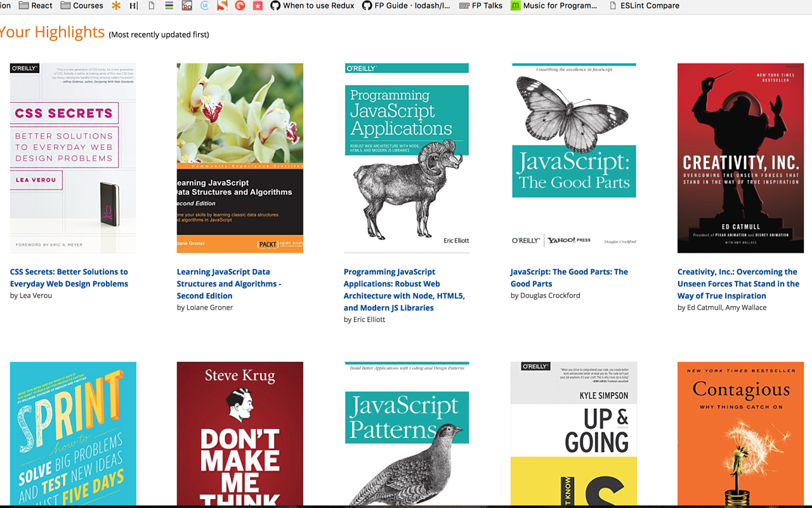Image resolution: width=812 pixels, height=508 pixels.
Task: Open When to use Redux bookmark
Action: (312, 6)
